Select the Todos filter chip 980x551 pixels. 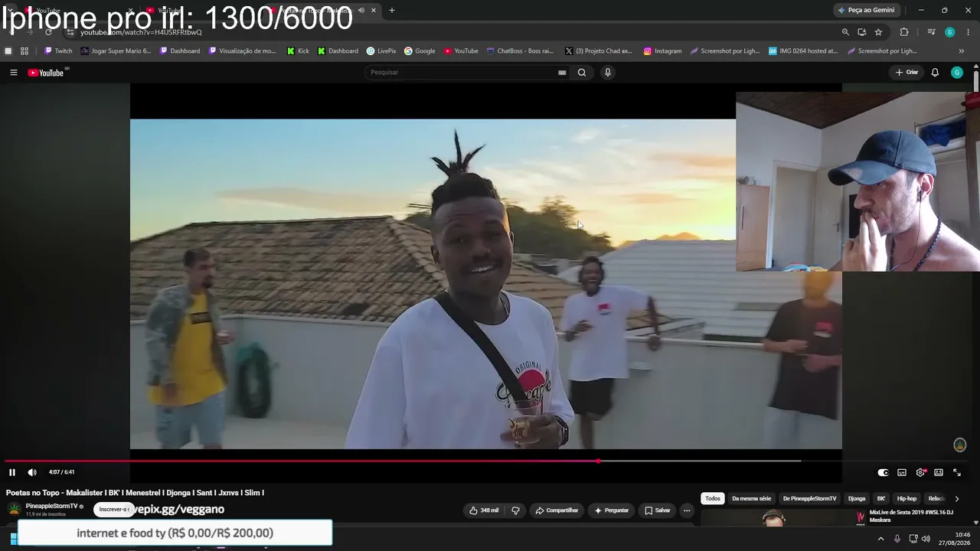click(713, 499)
